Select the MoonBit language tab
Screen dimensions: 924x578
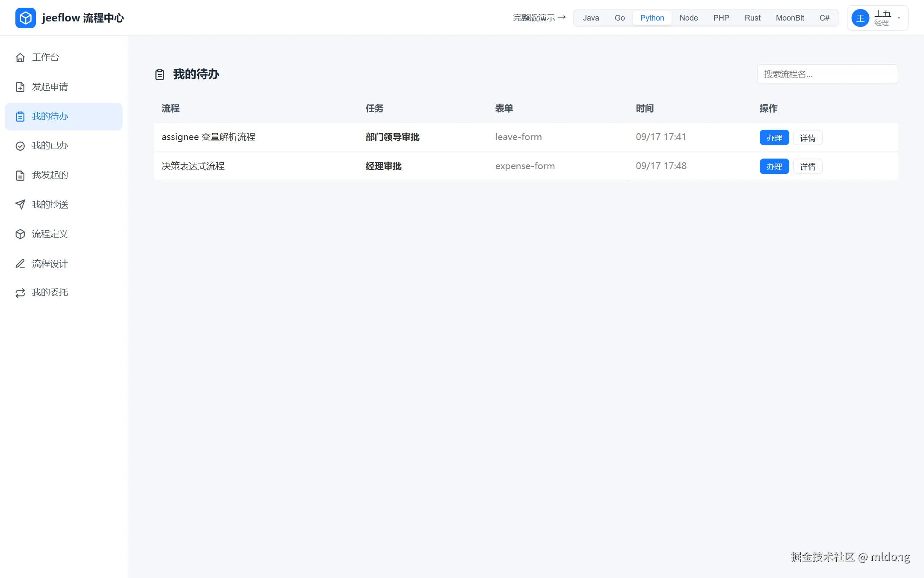[x=790, y=18]
